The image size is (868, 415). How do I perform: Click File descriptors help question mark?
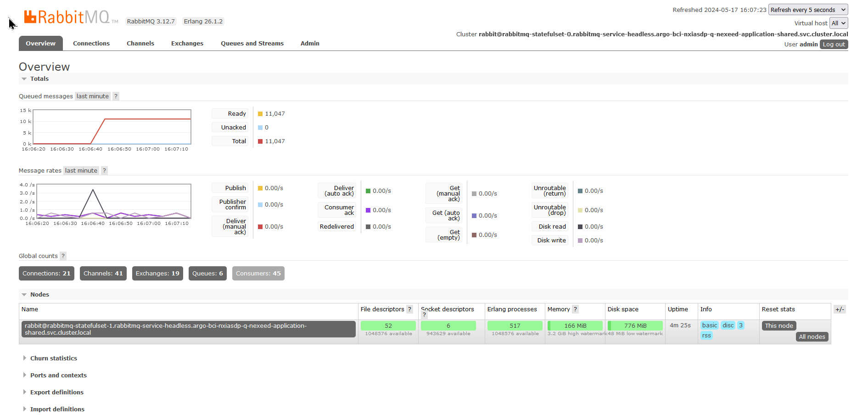coord(409,309)
